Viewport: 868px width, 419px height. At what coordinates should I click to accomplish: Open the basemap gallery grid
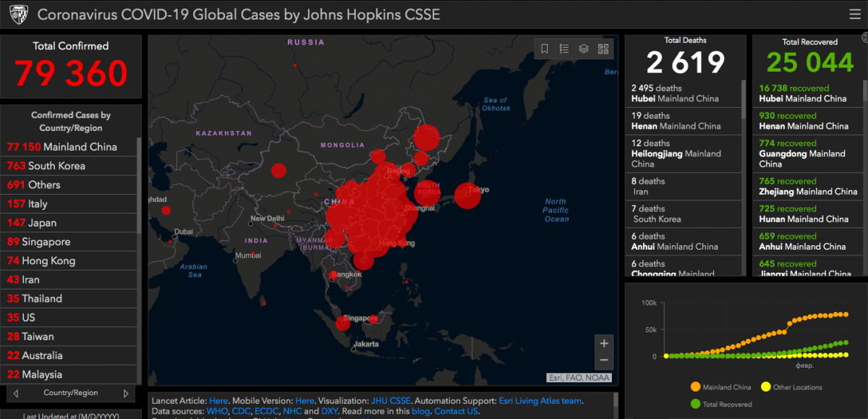click(x=603, y=48)
